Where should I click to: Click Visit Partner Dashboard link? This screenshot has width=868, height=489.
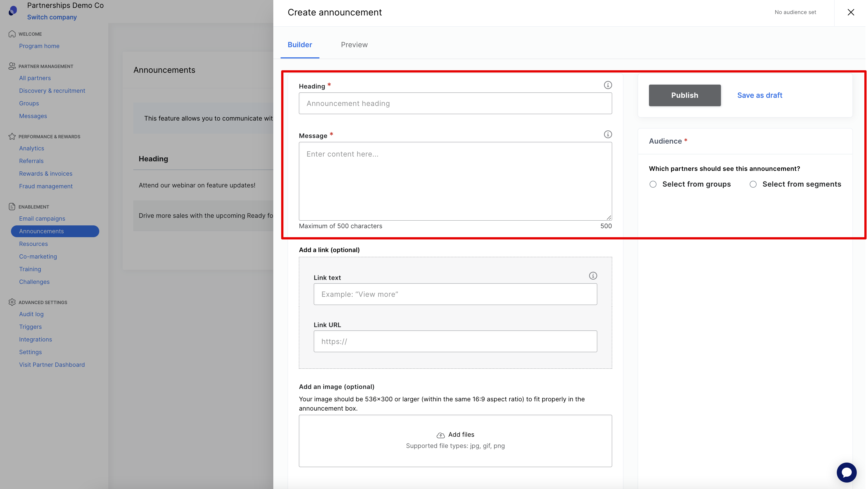(52, 365)
